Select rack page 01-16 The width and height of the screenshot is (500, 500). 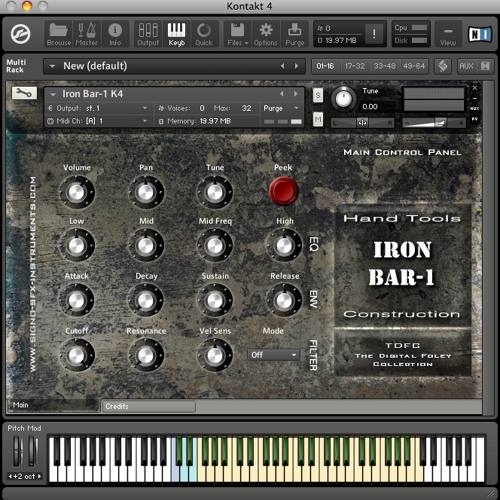(x=325, y=66)
